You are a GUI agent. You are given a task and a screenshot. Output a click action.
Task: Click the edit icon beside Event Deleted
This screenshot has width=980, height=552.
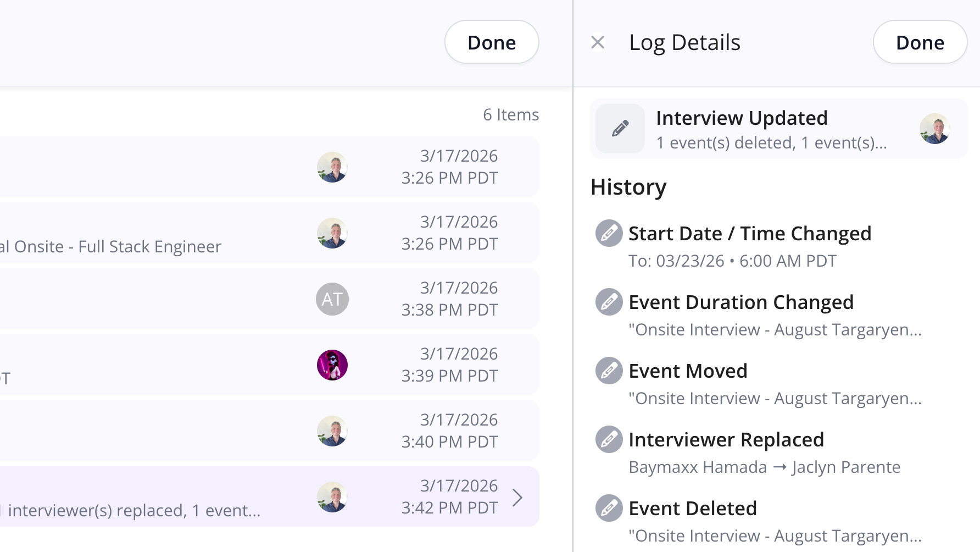(609, 508)
